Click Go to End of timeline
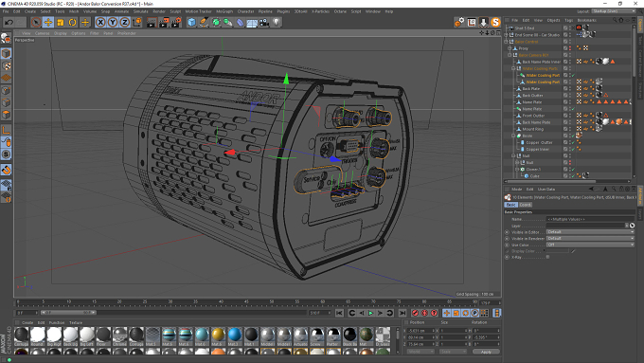This screenshot has width=644, height=363. click(x=402, y=314)
